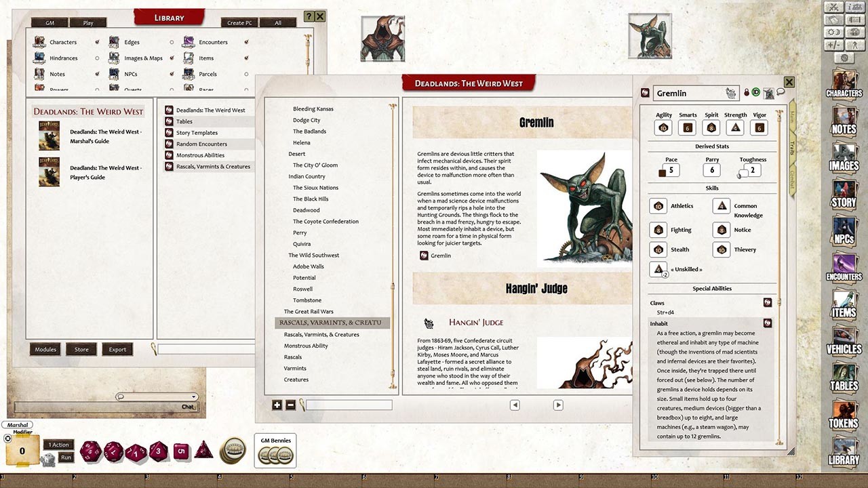Roll the Vigor die on the Gremlin sheet

[x=759, y=127]
